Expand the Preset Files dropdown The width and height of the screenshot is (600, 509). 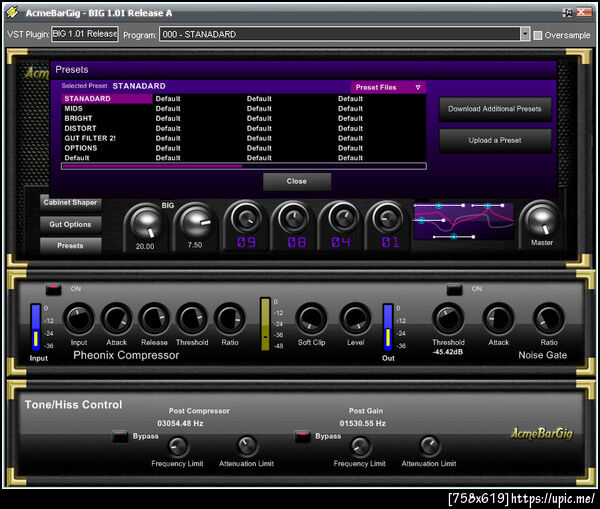point(418,87)
